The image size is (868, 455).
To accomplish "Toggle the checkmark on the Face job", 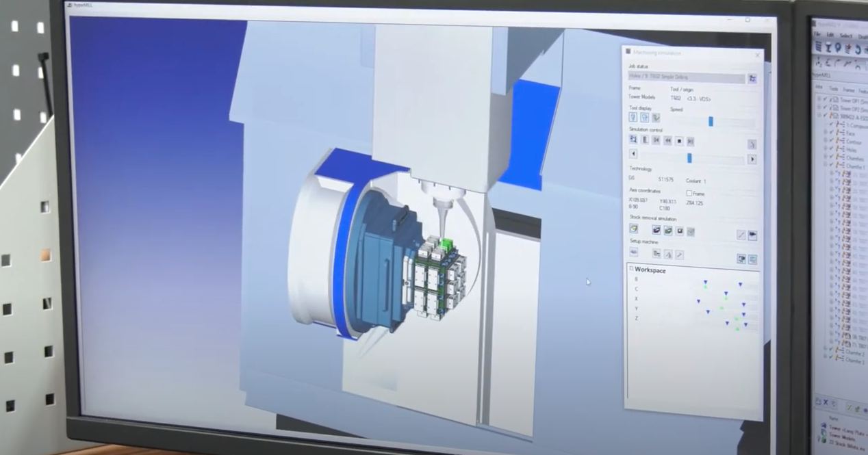I will [832, 133].
